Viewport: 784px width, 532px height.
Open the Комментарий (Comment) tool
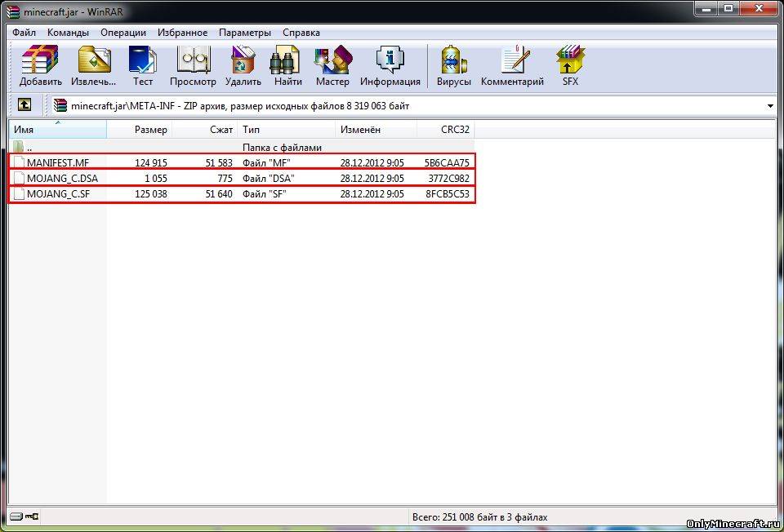pos(512,65)
